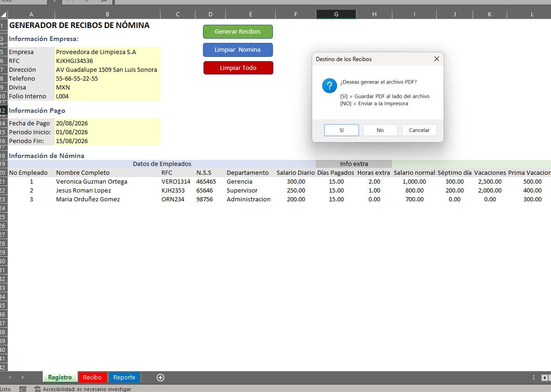Viewport: 551px width, 392px height.
Task: Choose No to send to printer
Action: [x=380, y=130]
